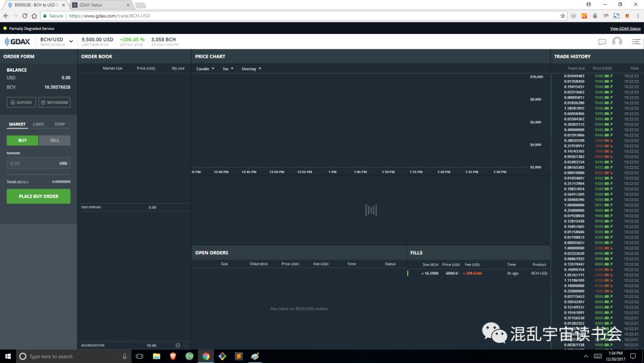The height and width of the screenshot is (363, 644).
Task: Reload the GDAX trading page
Action: click(x=24, y=16)
